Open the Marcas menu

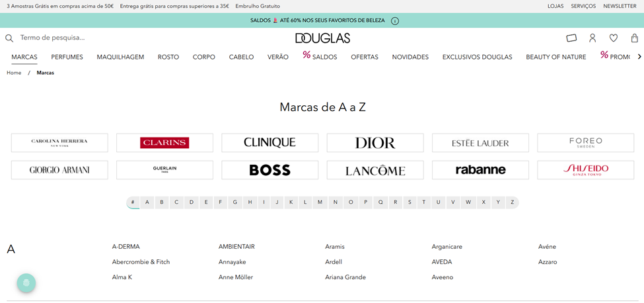[x=24, y=57]
